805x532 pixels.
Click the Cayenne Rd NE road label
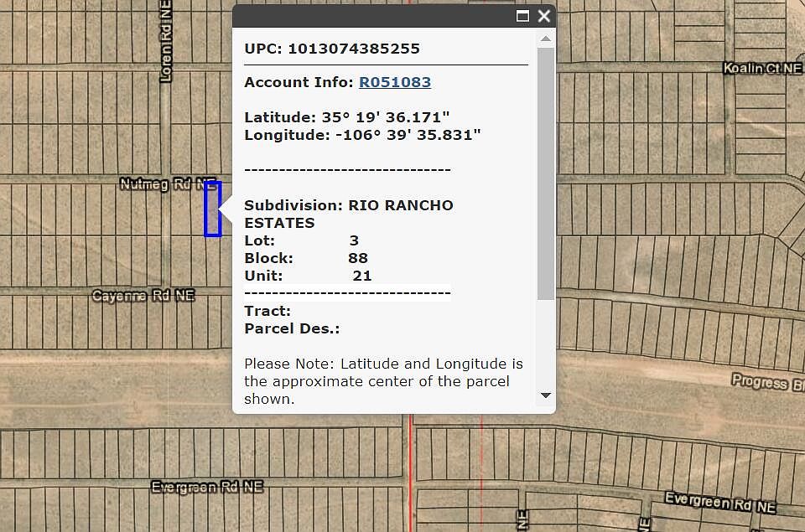click(143, 296)
